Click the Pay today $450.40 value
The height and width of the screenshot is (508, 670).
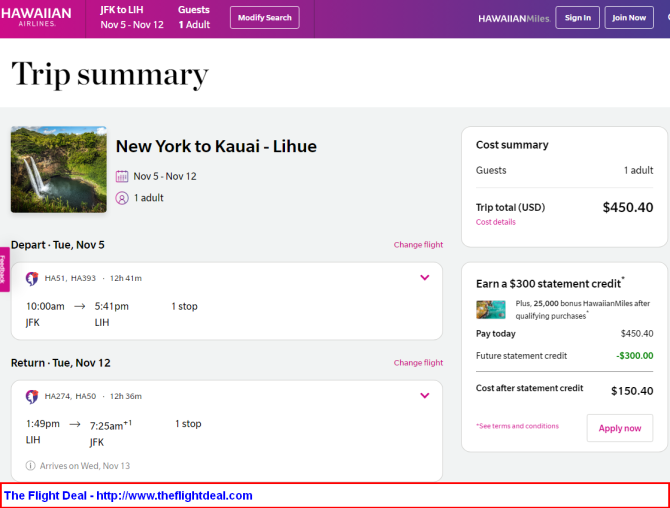coord(637,334)
